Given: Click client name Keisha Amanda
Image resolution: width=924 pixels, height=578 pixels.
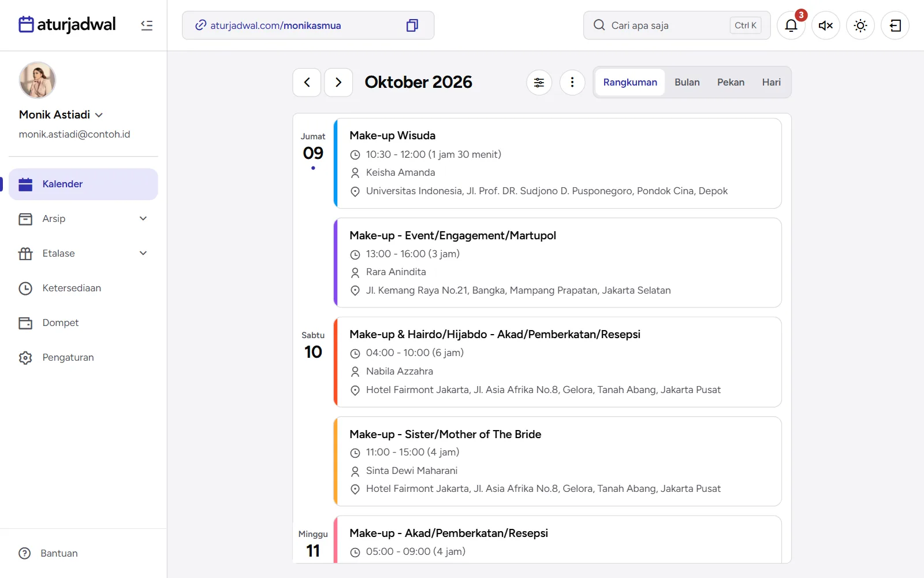Looking at the screenshot, I should (x=400, y=172).
